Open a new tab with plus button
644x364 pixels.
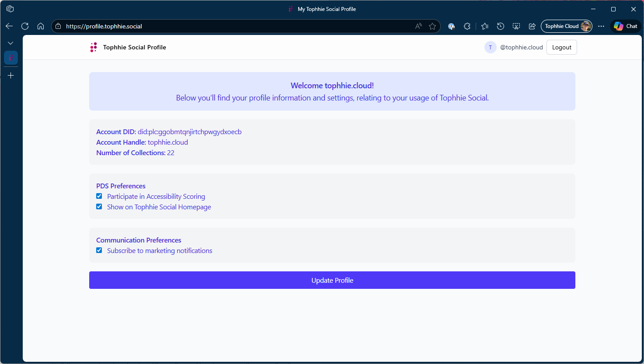coord(11,76)
